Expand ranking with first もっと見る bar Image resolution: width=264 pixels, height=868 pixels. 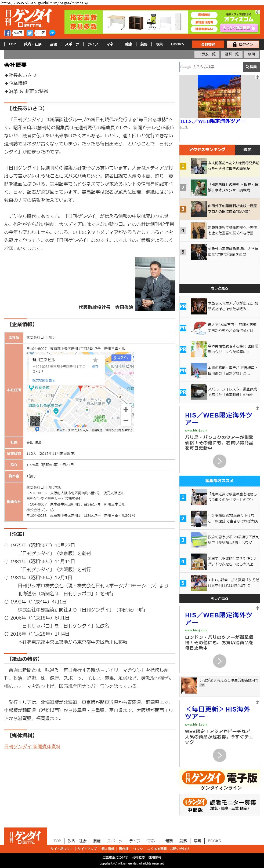(x=219, y=288)
